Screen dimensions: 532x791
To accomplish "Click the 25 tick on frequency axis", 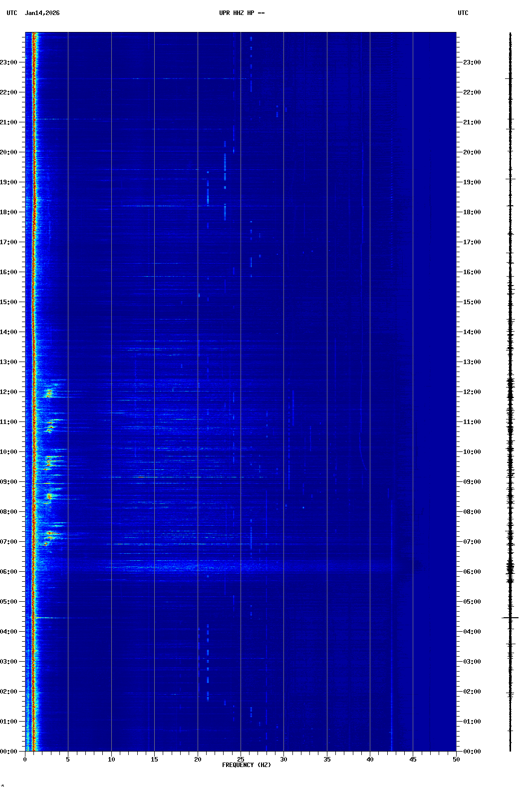I will tap(241, 760).
